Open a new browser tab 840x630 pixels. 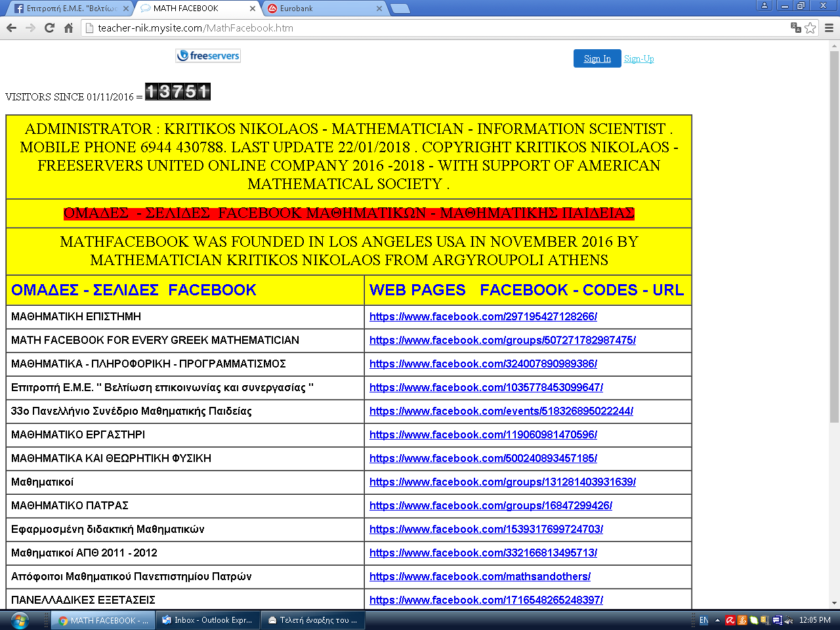400,9
